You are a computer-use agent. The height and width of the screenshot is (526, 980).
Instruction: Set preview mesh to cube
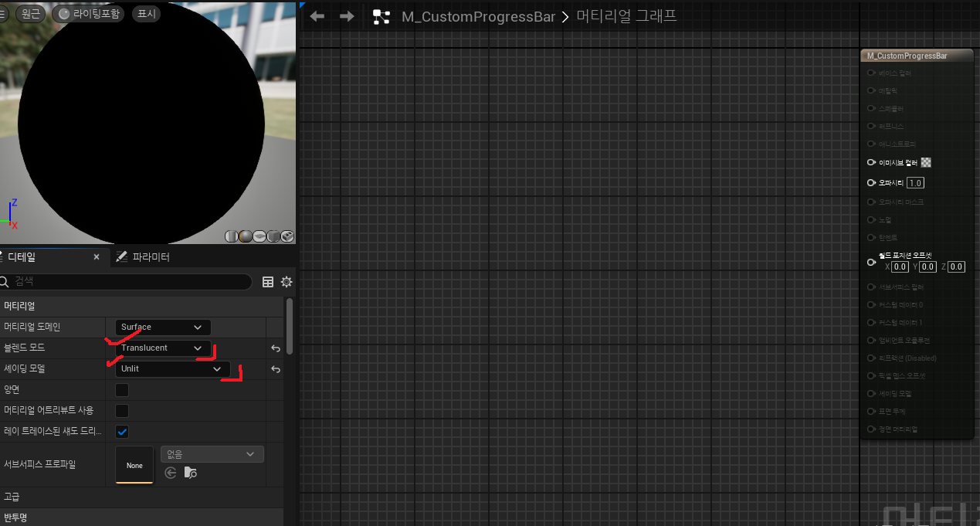point(273,236)
